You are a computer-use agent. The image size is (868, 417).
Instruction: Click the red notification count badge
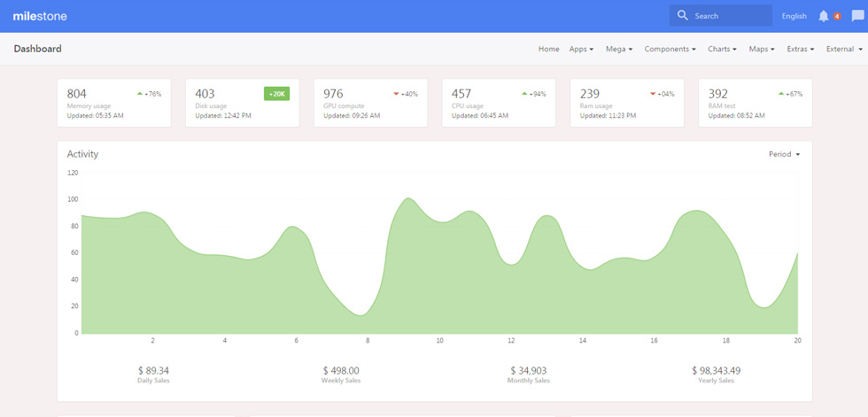pyautogui.click(x=837, y=17)
